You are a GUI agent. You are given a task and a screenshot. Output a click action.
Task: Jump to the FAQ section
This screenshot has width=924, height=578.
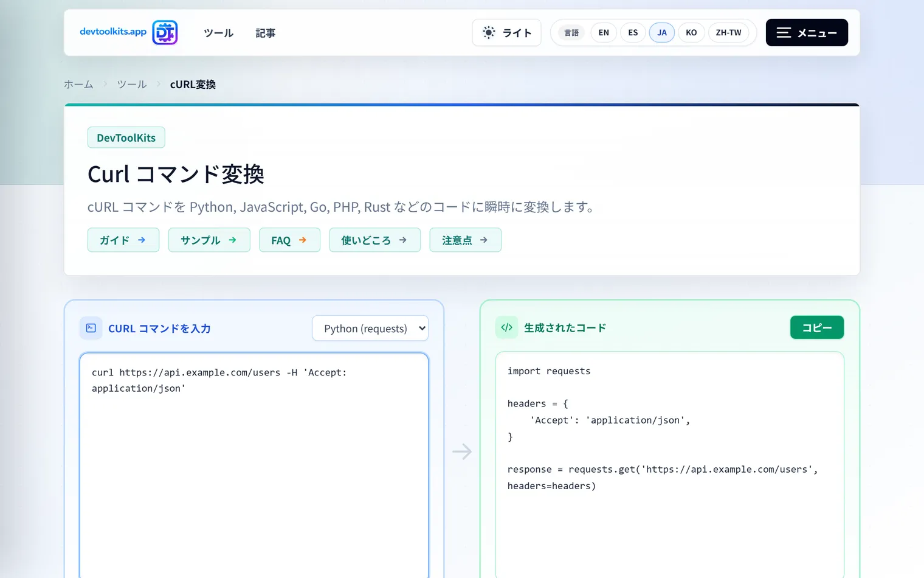(x=289, y=240)
